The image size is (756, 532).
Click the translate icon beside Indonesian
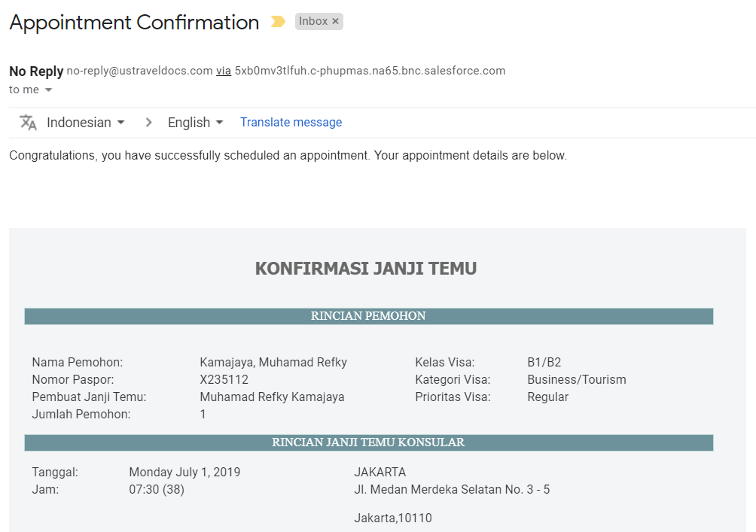click(x=28, y=123)
